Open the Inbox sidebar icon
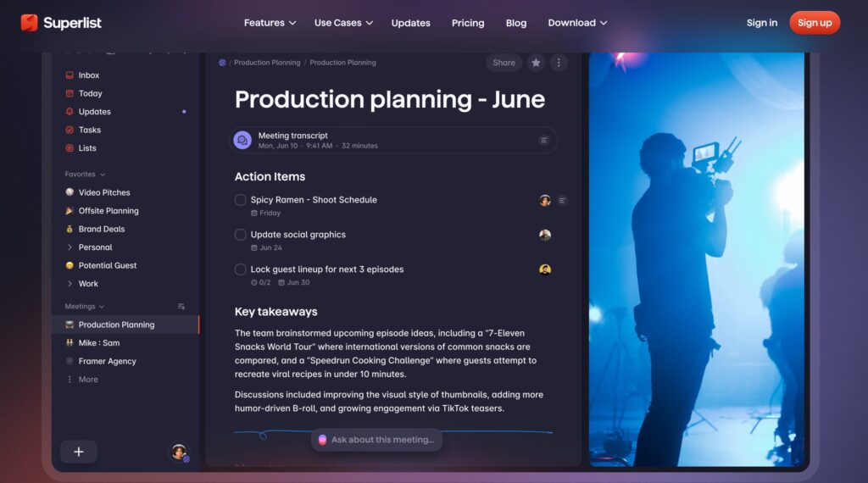868x483 pixels. [x=70, y=75]
